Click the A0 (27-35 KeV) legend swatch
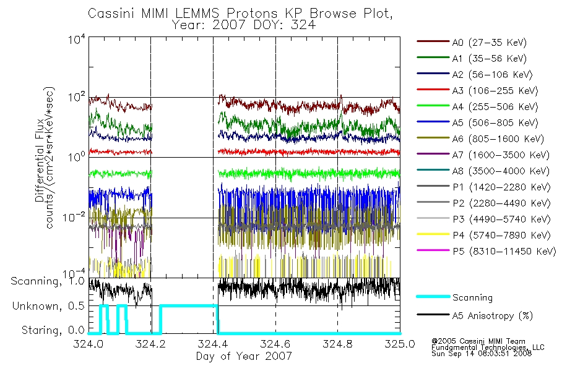Viewport: 588px width, 371px height. (433, 41)
